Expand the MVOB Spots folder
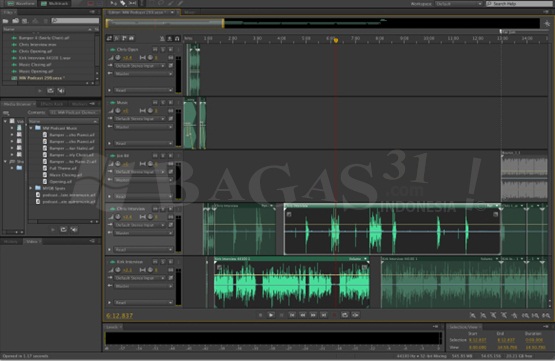Image resolution: width=555 pixels, height=361 pixels. coord(31,188)
